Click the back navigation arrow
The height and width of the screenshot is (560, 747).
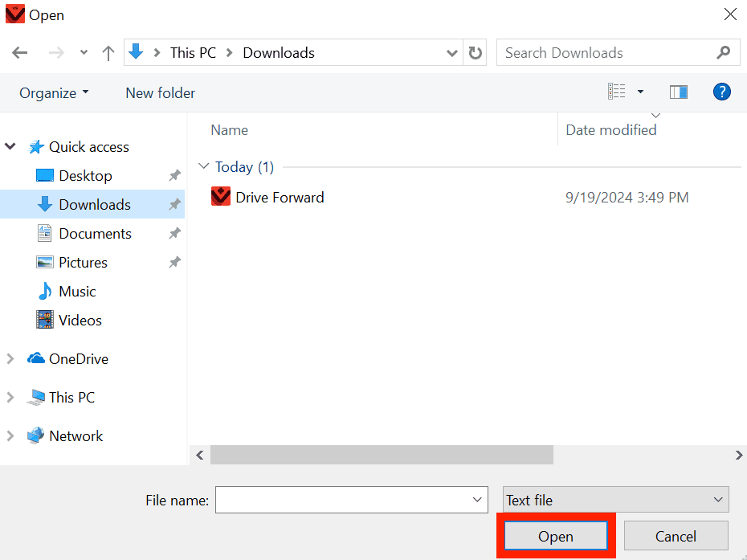click(x=19, y=52)
